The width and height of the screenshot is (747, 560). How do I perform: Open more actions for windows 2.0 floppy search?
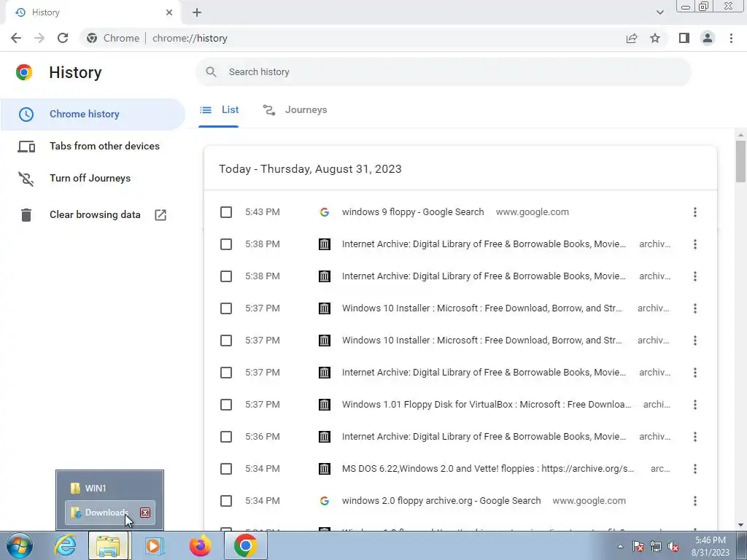(695, 501)
